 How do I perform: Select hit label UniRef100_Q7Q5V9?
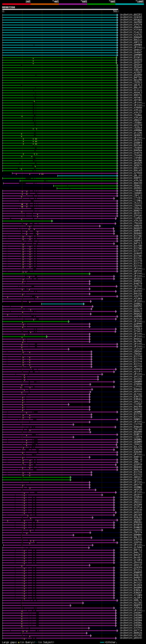[x=131, y=497]
